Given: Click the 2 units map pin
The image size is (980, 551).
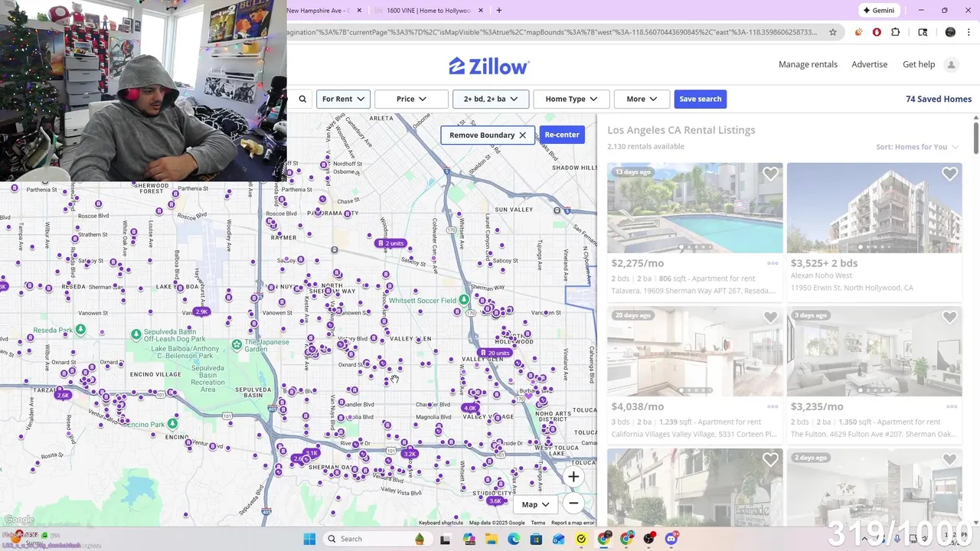Looking at the screenshot, I should (x=390, y=243).
